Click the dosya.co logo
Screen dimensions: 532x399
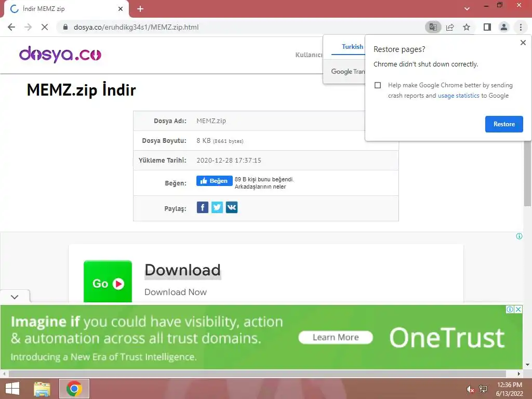click(x=60, y=54)
